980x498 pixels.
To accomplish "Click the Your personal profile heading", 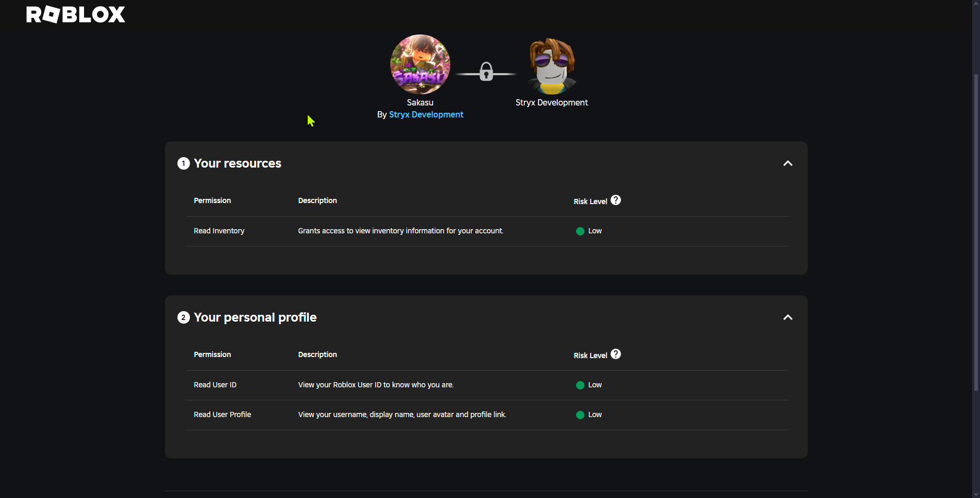I will coord(255,317).
